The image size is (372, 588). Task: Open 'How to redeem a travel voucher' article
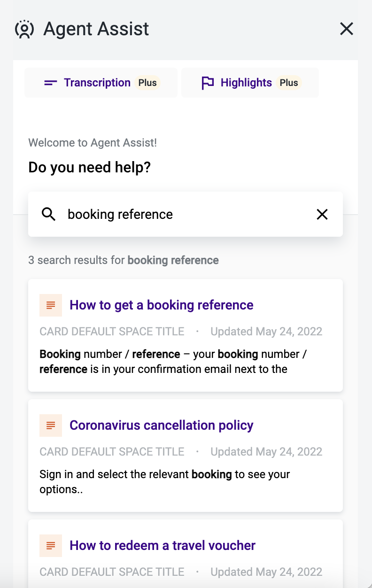click(x=162, y=545)
